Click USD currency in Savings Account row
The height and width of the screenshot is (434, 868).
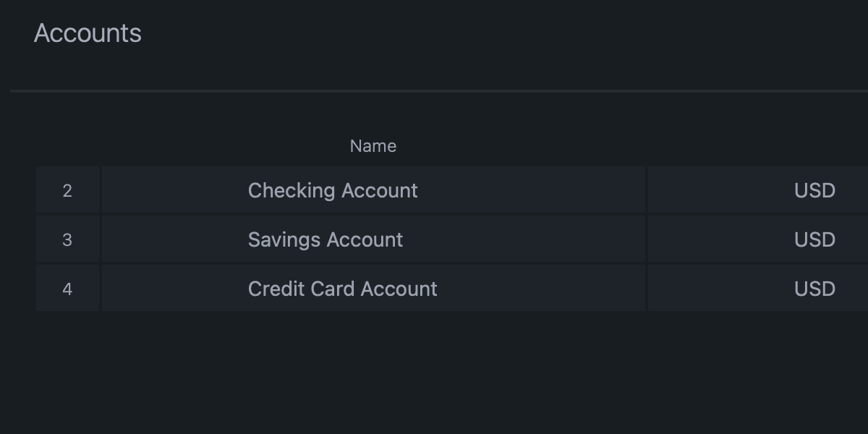[x=814, y=239]
